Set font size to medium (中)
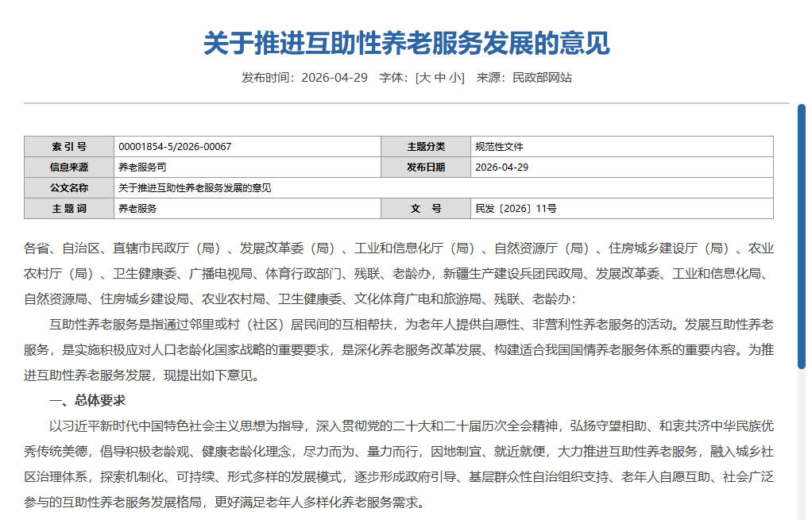The image size is (812, 520). click(x=439, y=78)
